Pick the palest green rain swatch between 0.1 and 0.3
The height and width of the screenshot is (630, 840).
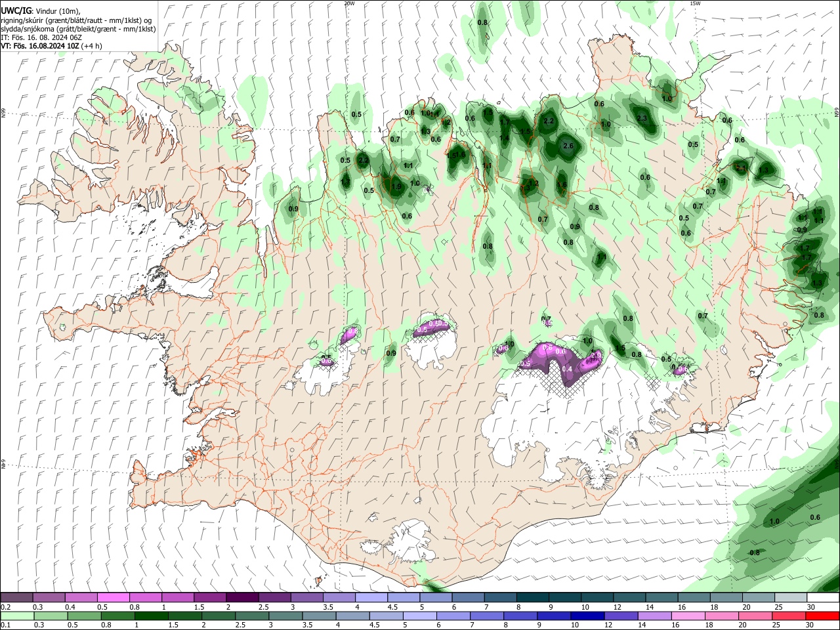16,616
